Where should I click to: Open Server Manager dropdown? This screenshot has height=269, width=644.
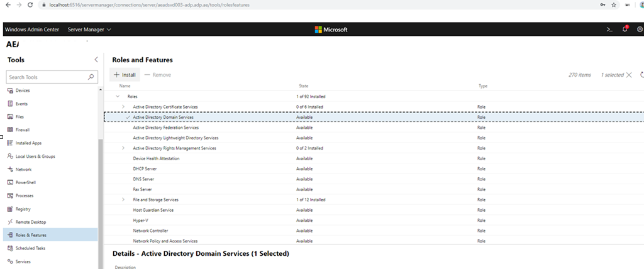(89, 30)
